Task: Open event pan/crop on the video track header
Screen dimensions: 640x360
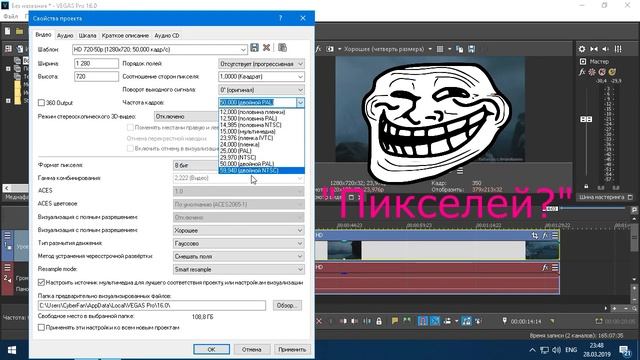Action: tap(535, 235)
